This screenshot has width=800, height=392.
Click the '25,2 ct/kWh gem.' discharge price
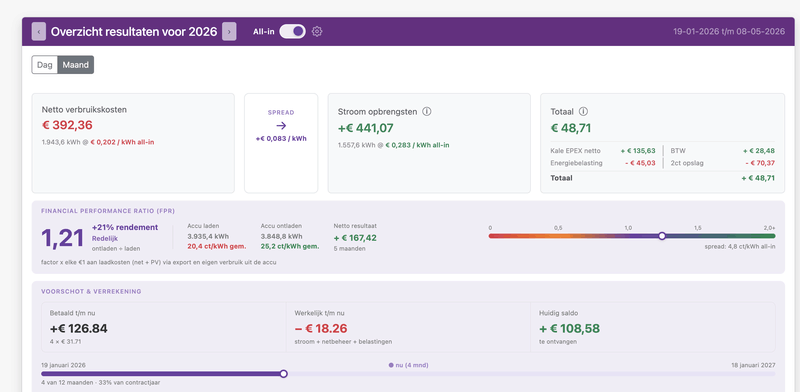290,246
